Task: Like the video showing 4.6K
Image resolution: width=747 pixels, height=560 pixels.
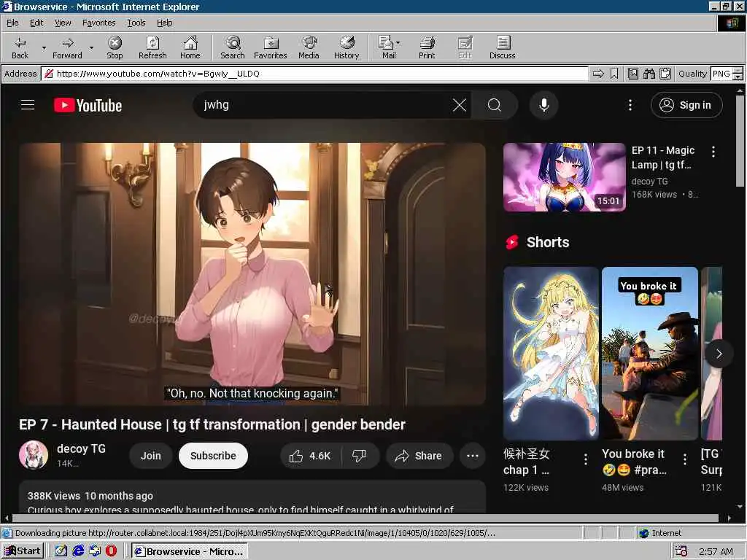Action: pyautogui.click(x=310, y=456)
